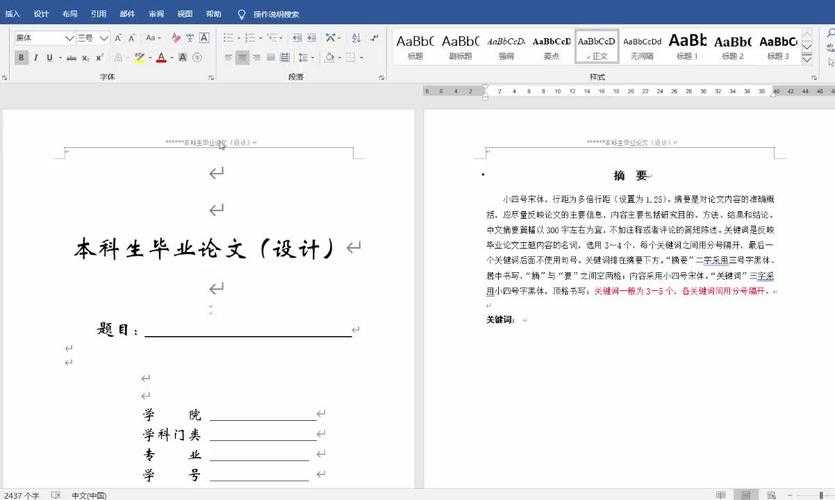This screenshot has height=500, width=835.
Task: Toggle bold formatting in the font group
Action: pyautogui.click(x=21, y=57)
